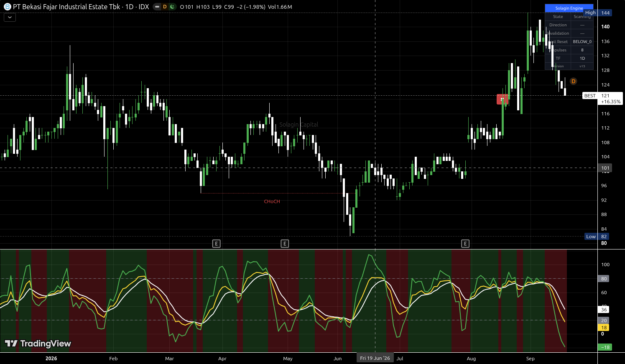625x364 pixels.
Task: Click the Low 82 price label
Action: coord(598,237)
